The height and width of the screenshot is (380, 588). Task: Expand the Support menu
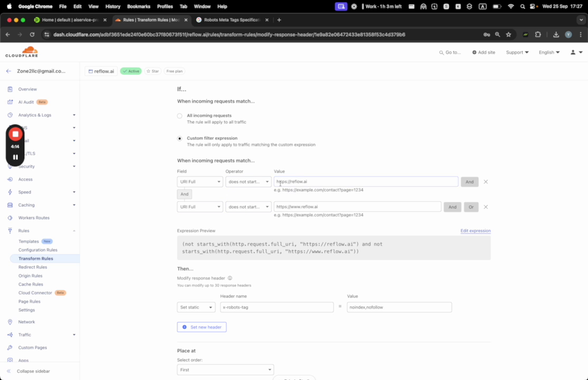[517, 52]
